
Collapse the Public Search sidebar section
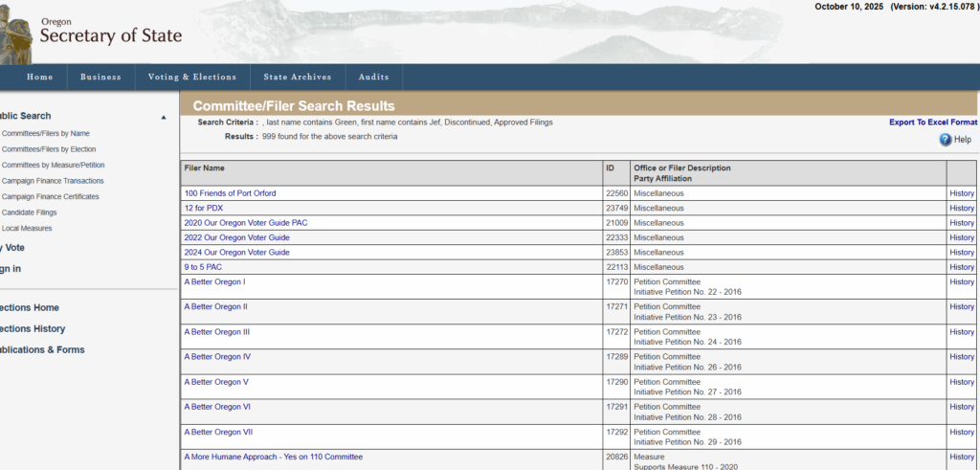pyautogui.click(x=164, y=117)
